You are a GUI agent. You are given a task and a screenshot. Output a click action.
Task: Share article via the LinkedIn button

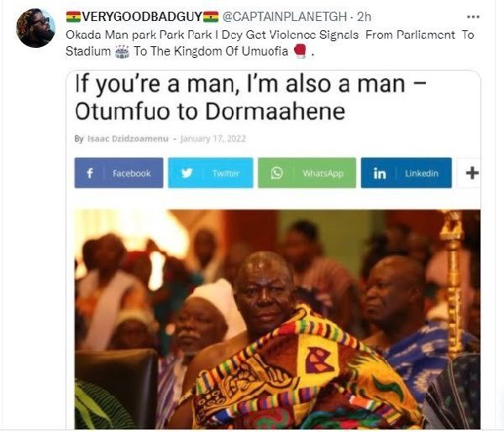tap(407, 173)
